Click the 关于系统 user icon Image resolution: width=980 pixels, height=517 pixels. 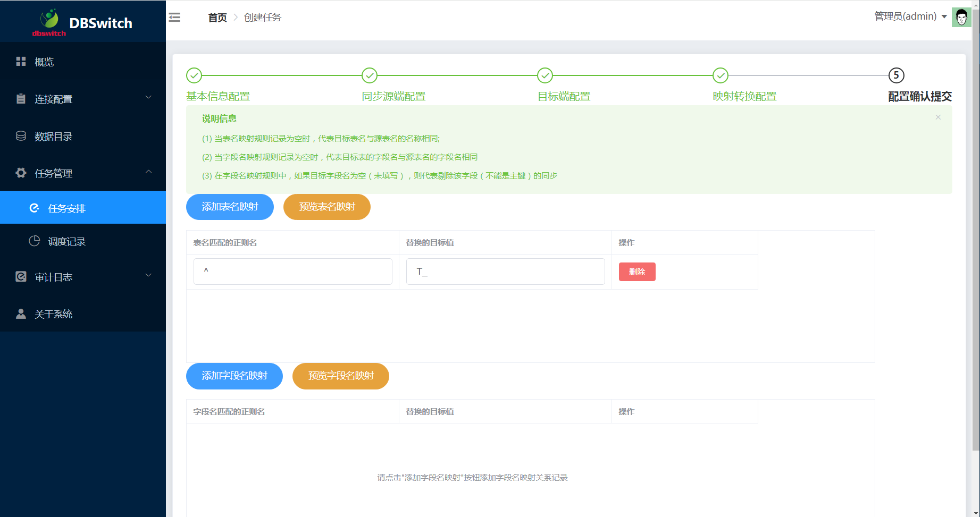21,314
